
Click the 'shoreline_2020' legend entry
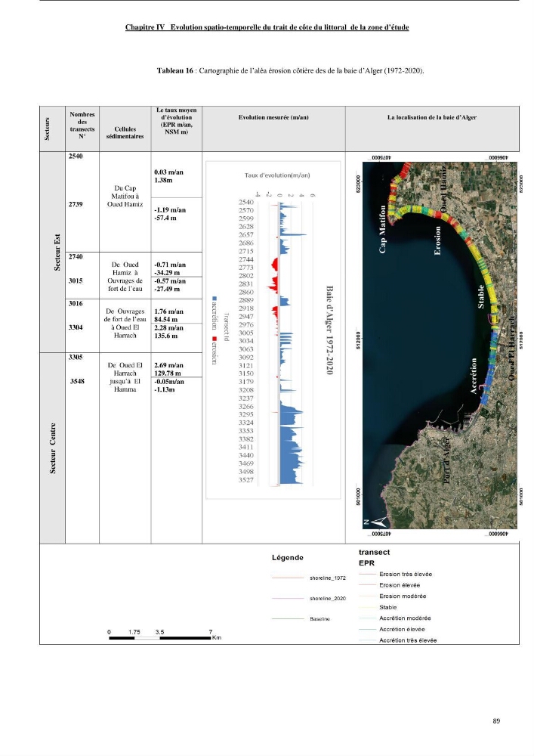point(309,598)
